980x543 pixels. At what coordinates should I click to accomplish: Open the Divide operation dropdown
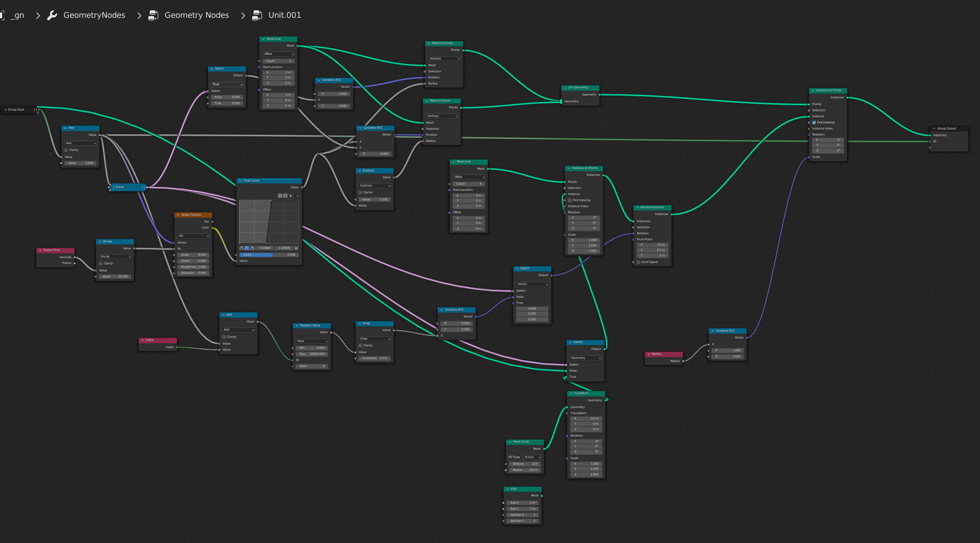click(115, 257)
